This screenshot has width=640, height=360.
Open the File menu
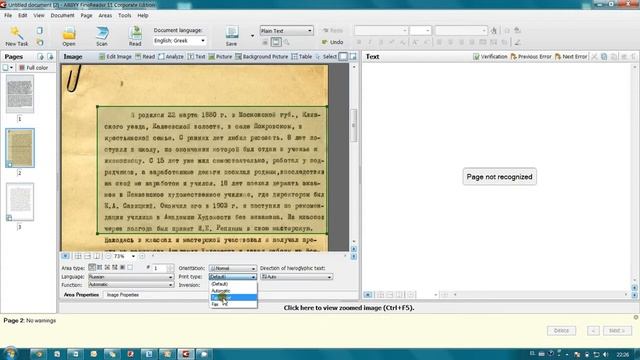[x=8, y=16]
